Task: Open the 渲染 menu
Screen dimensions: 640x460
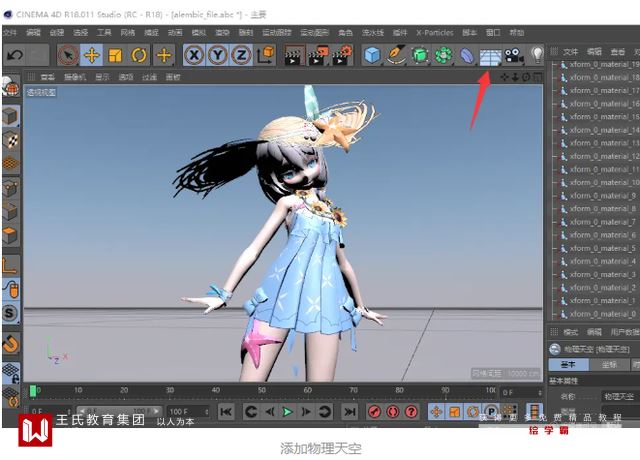Action: point(222,32)
